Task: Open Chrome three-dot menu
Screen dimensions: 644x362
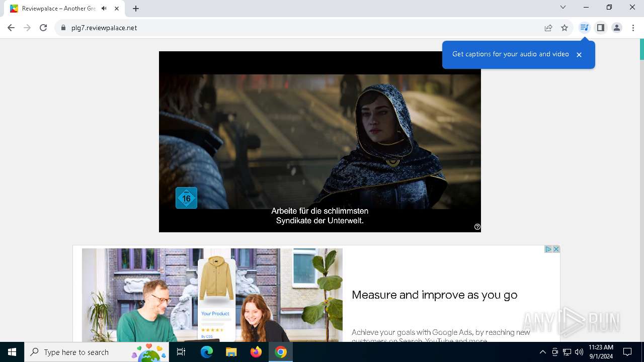Action: coord(633,28)
